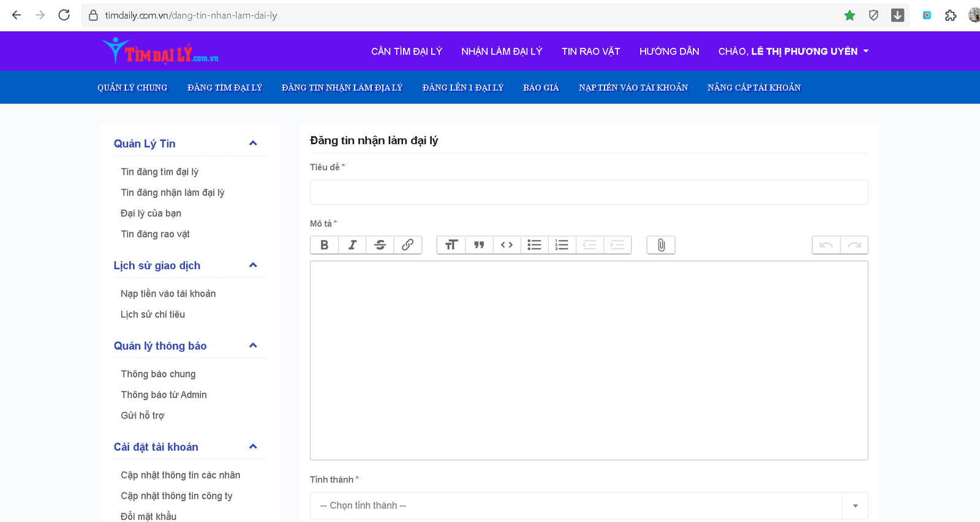
Task: Go to ĐĂNG TÌM ĐẠI LÝ tab
Action: (225, 88)
